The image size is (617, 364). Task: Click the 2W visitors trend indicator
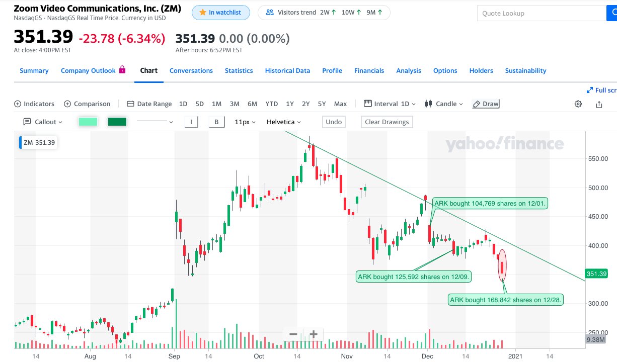click(x=328, y=13)
